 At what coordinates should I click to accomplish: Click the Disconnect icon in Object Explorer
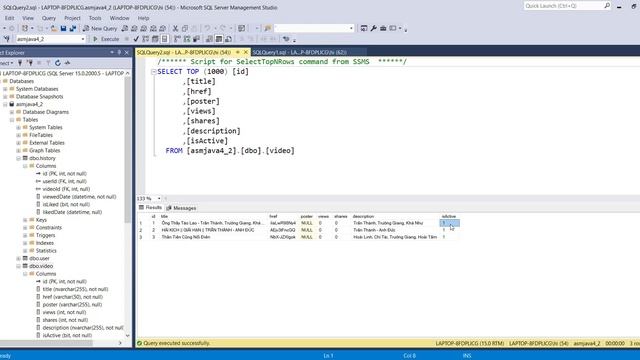(30, 63)
